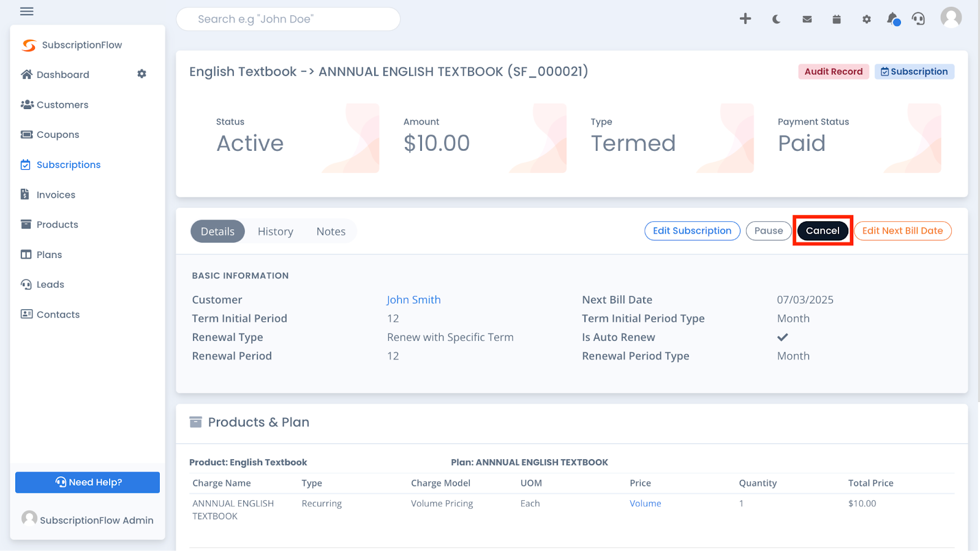Click the Pause button
Image resolution: width=980 pixels, height=551 pixels.
click(769, 231)
